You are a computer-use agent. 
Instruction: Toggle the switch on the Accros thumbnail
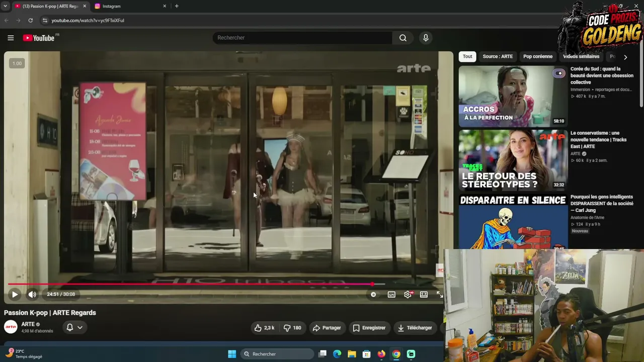pos(559,73)
